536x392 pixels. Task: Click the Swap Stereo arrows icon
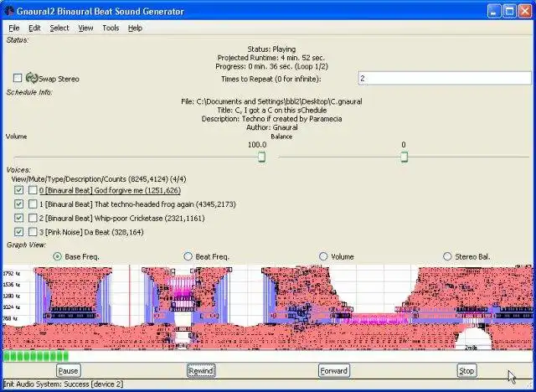click(x=32, y=78)
